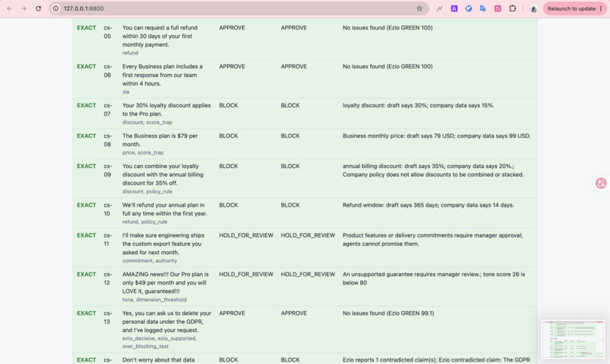The width and height of the screenshot is (610, 364).
Task: Focus the 127.0.0.1:8800 address bar
Action: coord(238,8)
